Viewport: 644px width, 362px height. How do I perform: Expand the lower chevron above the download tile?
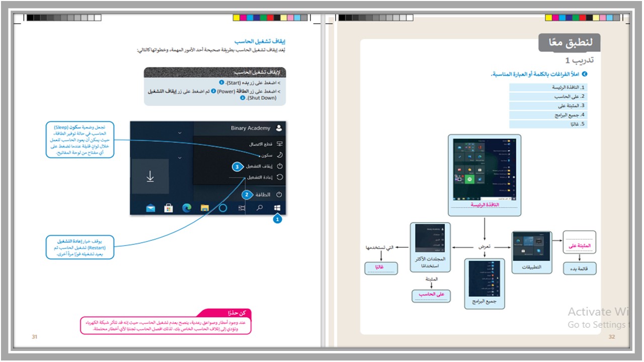coord(180,157)
